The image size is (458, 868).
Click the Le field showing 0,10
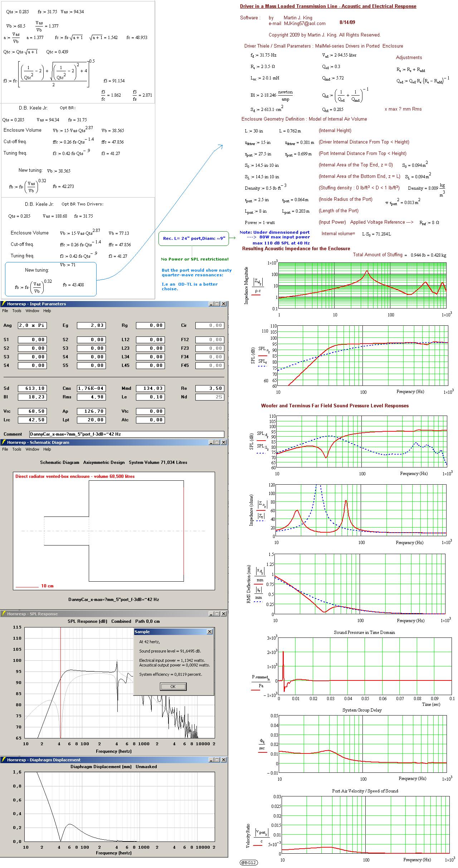[151, 397]
